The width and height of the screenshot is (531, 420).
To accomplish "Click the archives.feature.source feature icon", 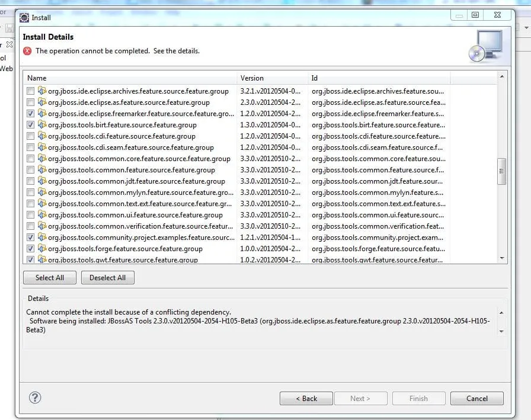I will (42, 91).
